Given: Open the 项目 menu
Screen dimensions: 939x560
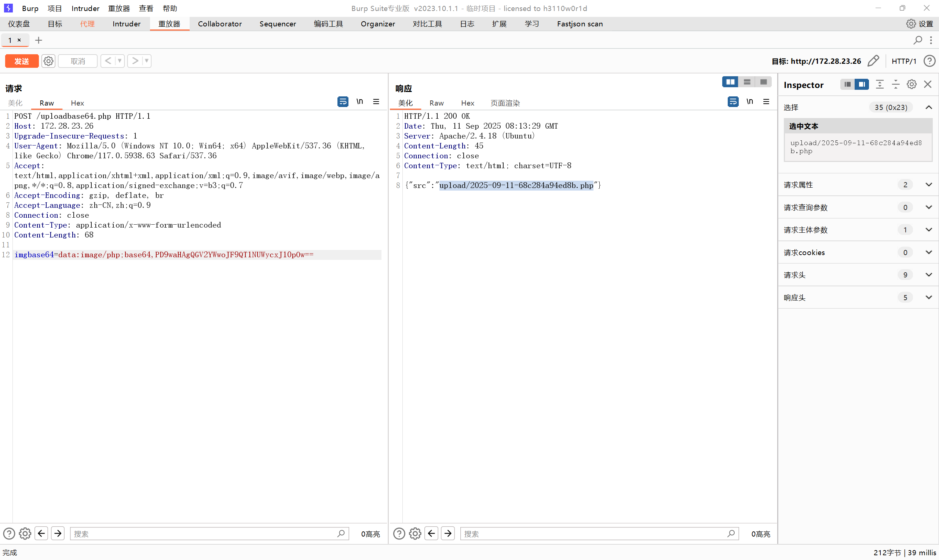Looking at the screenshot, I should click(55, 8).
